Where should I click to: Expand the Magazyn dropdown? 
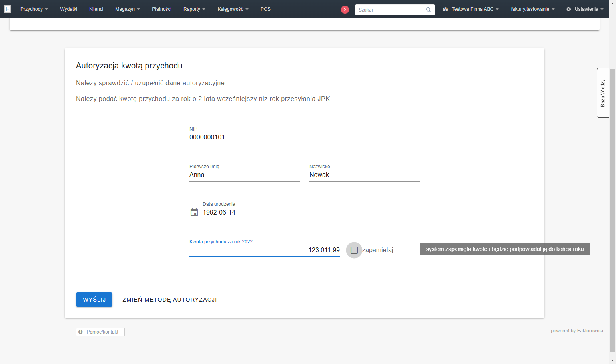click(127, 9)
